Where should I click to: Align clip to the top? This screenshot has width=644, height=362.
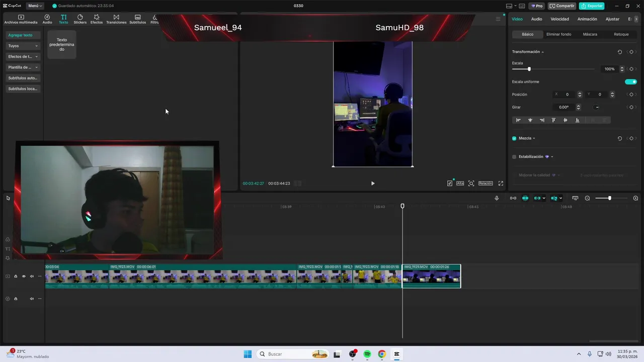pyautogui.click(x=553, y=120)
